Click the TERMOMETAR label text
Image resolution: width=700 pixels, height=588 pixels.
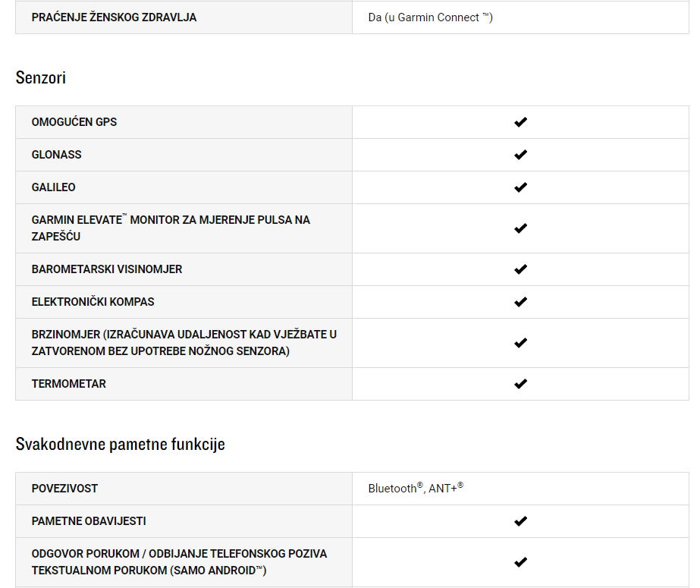point(69,384)
